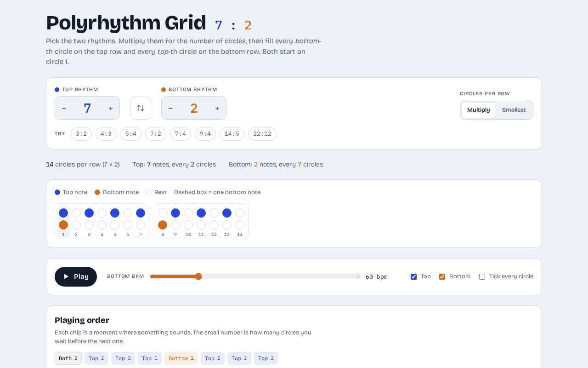Click the '14 circles per row' summary text
The height and width of the screenshot is (368, 588).
(x=83, y=164)
